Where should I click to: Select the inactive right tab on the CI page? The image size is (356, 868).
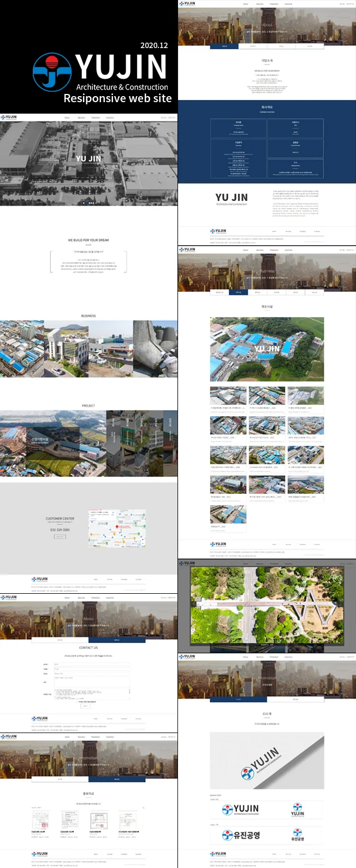pyautogui.click(x=295, y=699)
